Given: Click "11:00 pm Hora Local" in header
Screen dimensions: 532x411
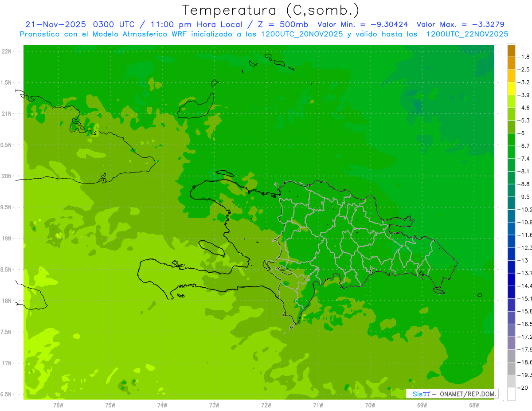Looking at the screenshot, I should pyautogui.click(x=197, y=24).
